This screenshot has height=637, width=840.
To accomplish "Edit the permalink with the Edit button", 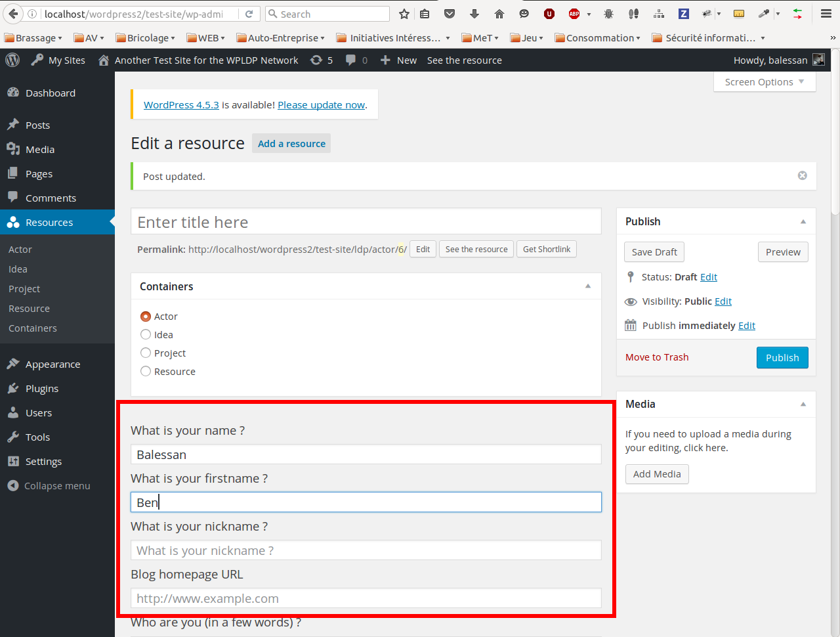I will (x=423, y=249).
